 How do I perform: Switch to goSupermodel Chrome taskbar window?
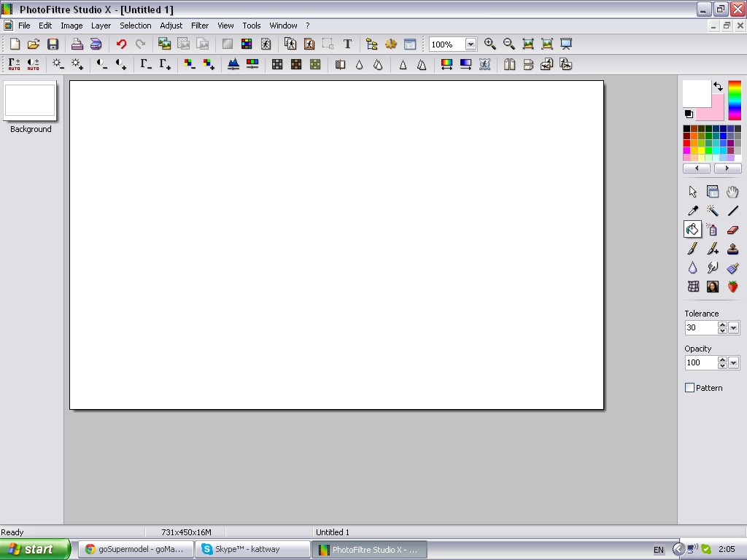point(136,549)
